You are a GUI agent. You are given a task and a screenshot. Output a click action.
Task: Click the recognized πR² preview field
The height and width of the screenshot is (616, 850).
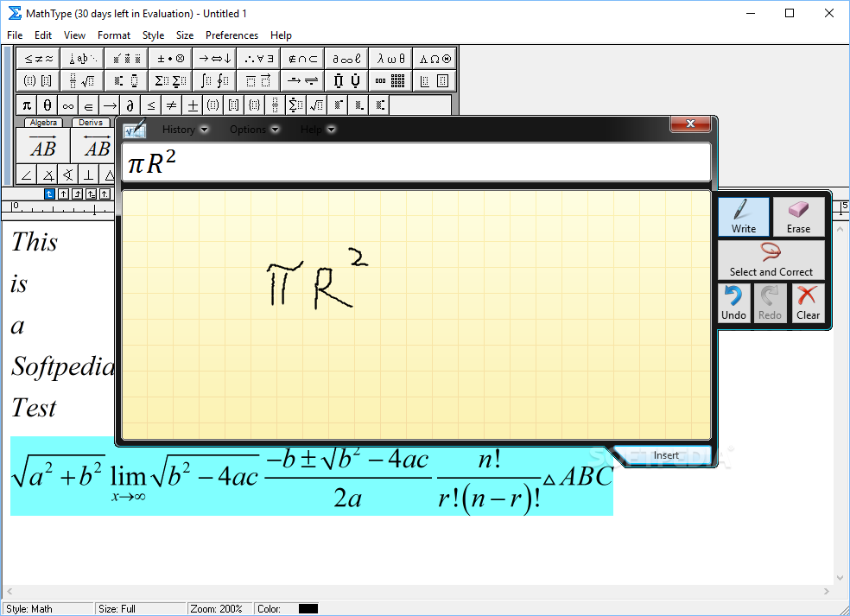click(x=415, y=162)
